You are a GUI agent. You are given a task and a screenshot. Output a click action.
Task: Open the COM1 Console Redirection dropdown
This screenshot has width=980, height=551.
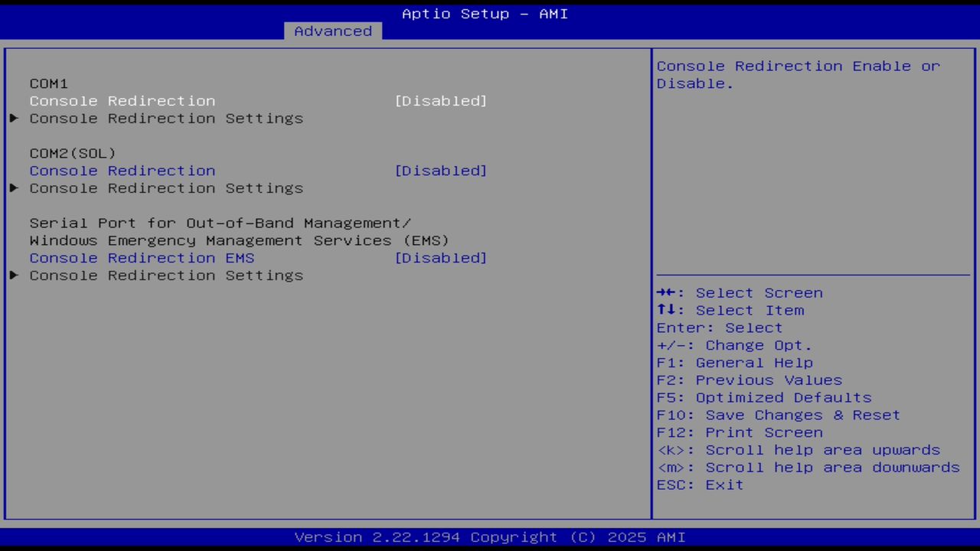tap(441, 100)
